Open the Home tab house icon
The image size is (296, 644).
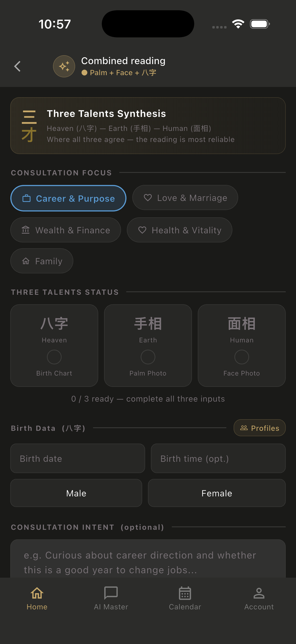[x=37, y=593]
